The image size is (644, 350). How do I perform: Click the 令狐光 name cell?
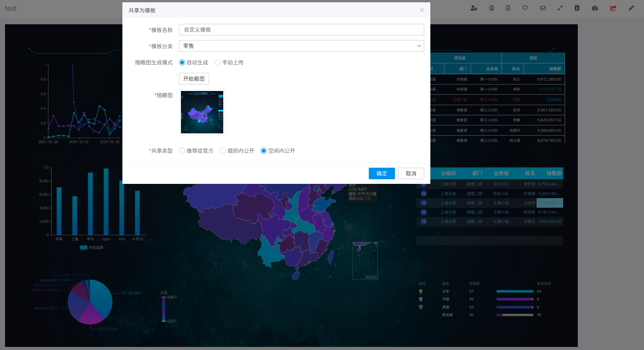(x=529, y=221)
